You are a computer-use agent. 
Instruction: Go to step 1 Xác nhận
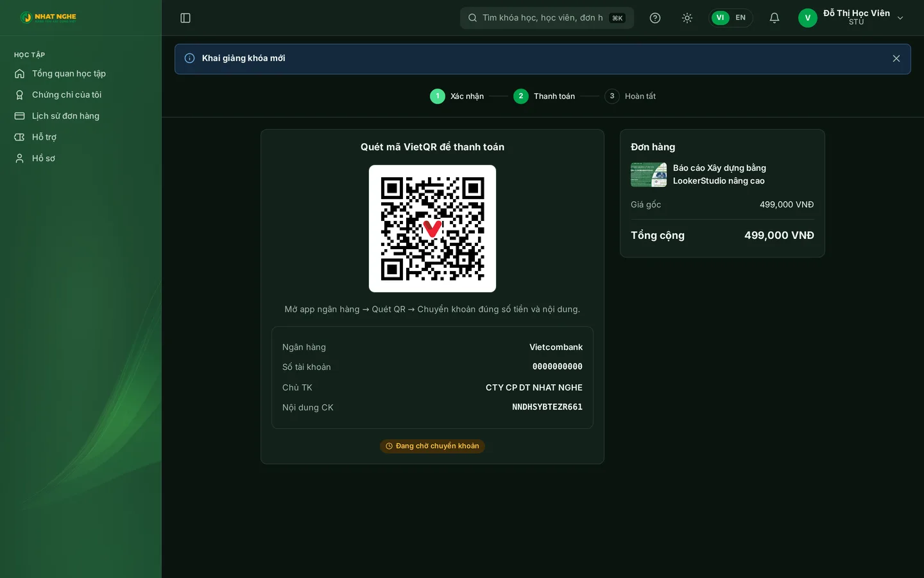pos(457,96)
